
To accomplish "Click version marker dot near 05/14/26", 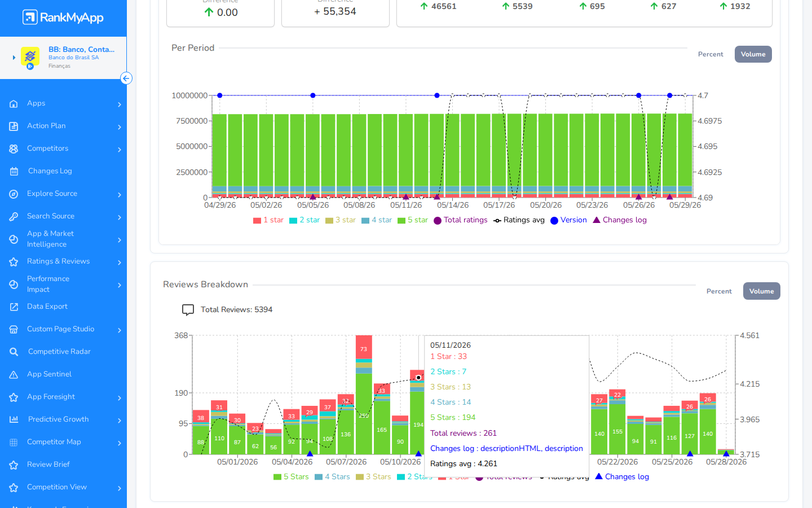I will tap(437, 95).
